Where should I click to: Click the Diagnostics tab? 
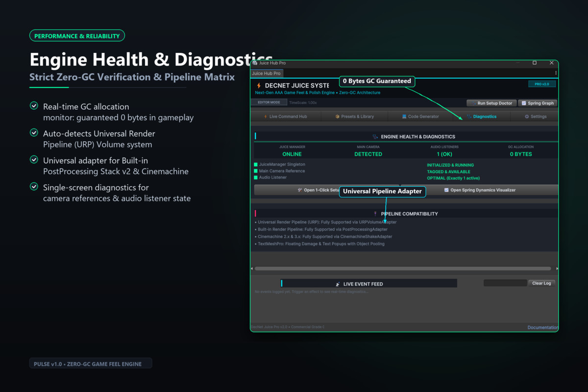pyautogui.click(x=481, y=117)
